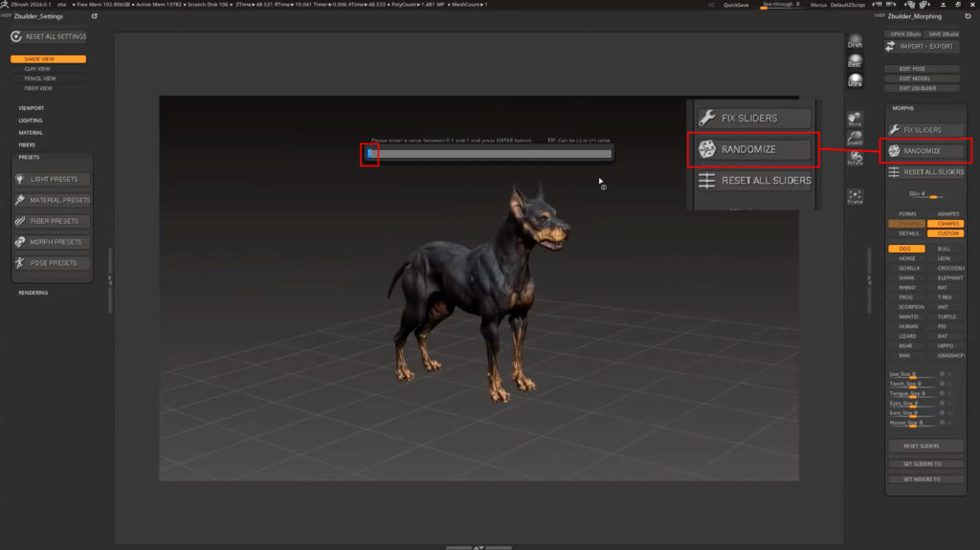Screen dimensions: 980x550
Task: Select the HORSE morph target
Action: pos(906,258)
